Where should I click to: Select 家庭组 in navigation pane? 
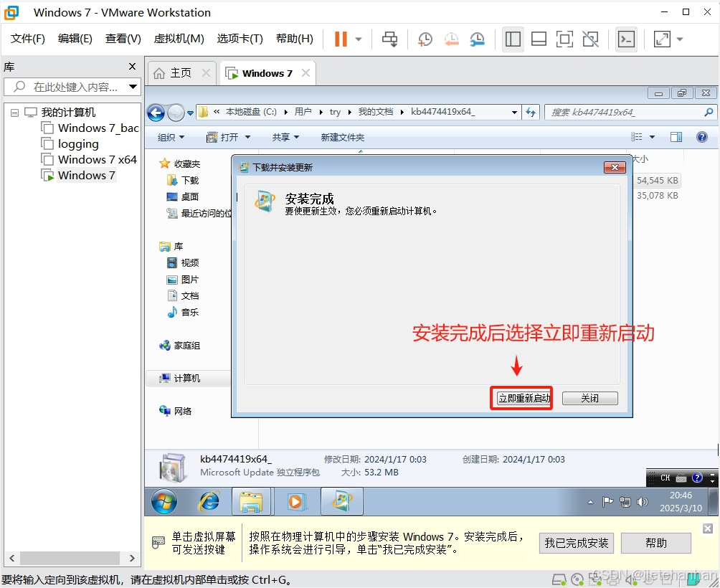tap(179, 345)
